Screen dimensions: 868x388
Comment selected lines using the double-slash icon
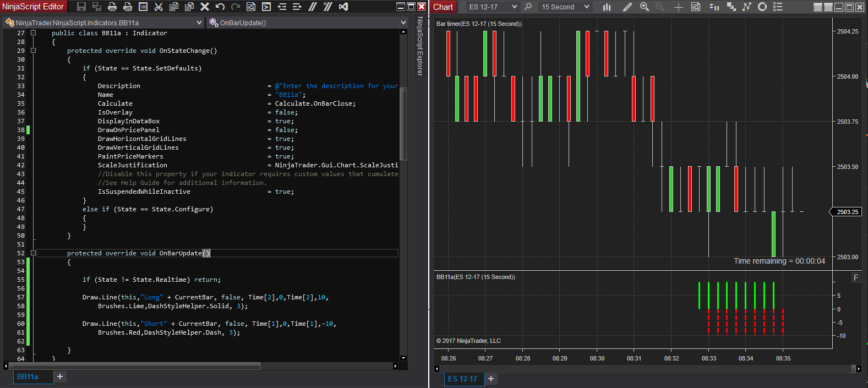coord(313,7)
